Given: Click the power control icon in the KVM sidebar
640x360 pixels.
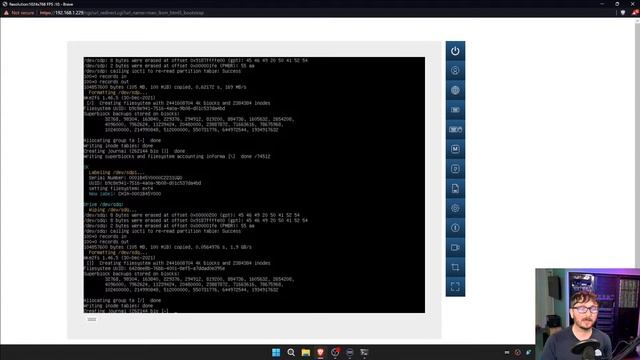Looking at the screenshot, I should pyautogui.click(x=455, y=51).
